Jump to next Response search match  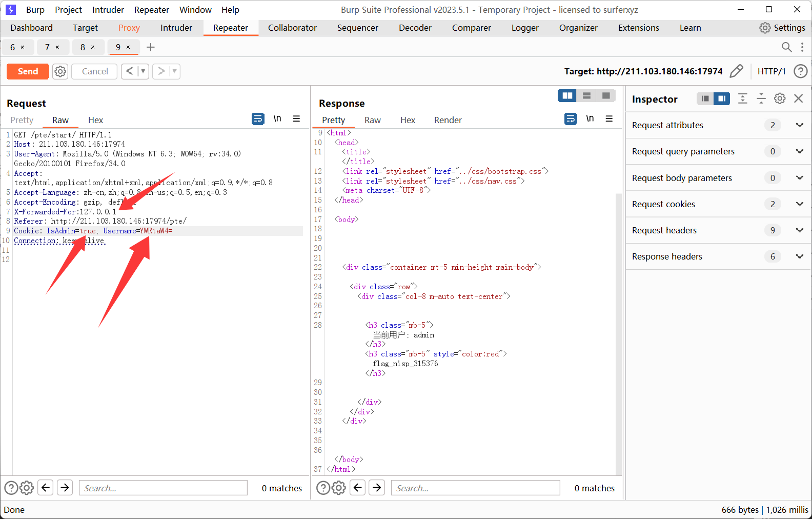click(x=377, y=487)
